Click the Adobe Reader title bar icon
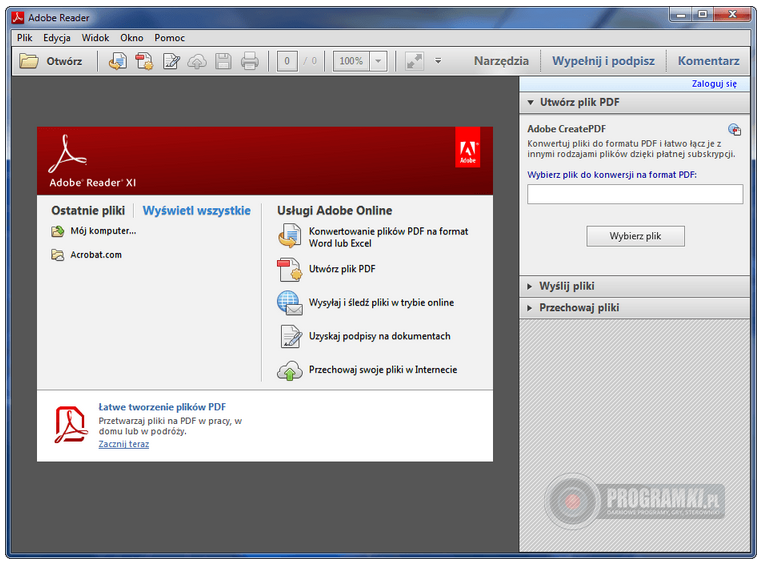759x562 pixels. [x=18, y=17]
